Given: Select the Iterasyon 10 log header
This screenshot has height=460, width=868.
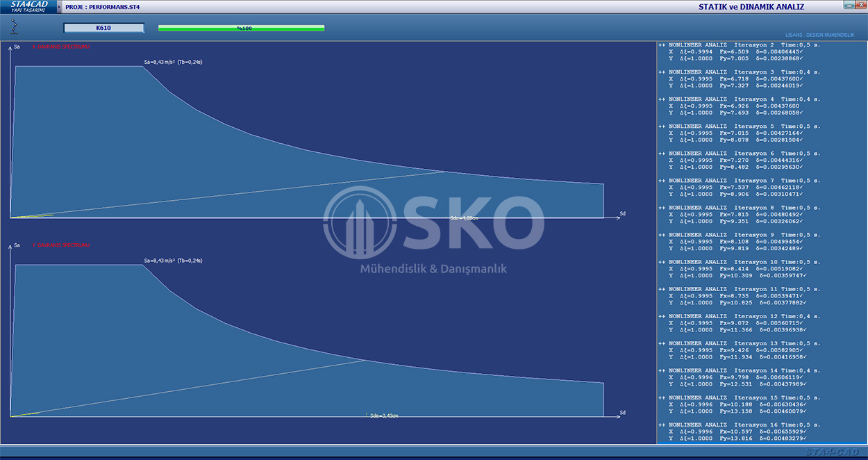Looking at the screenshot, I should click(741, 261).
